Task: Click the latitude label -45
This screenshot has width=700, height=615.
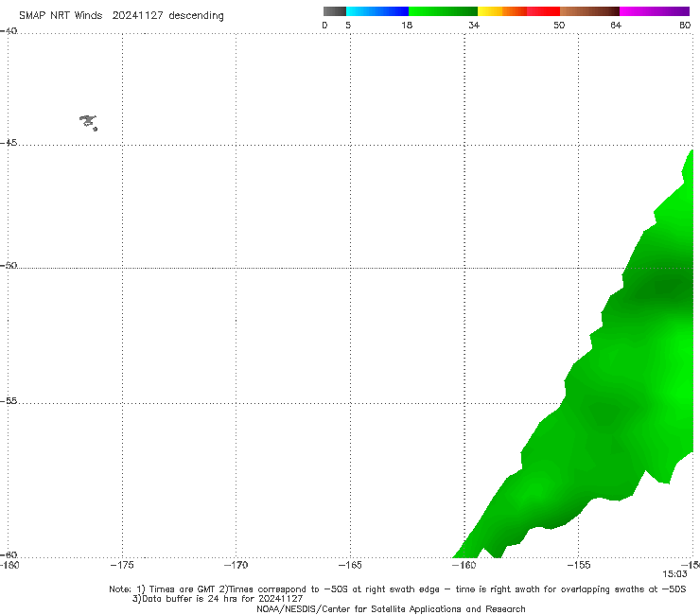Action: click(9, 143)
